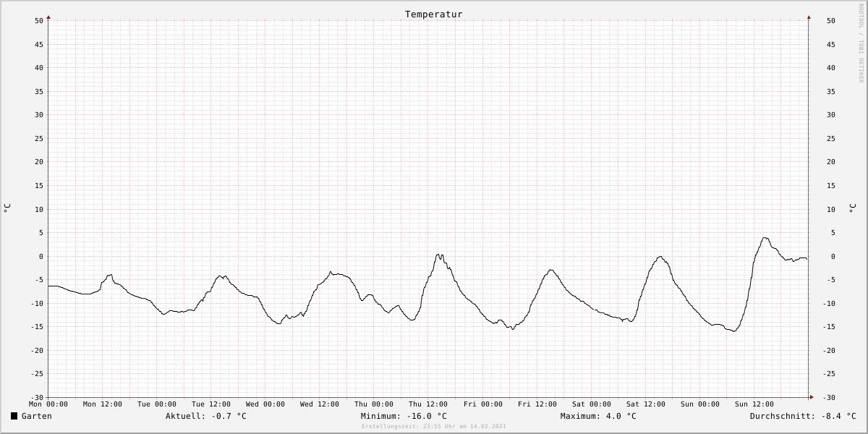Click the "-10" tick on the left axis

[37, 304]
